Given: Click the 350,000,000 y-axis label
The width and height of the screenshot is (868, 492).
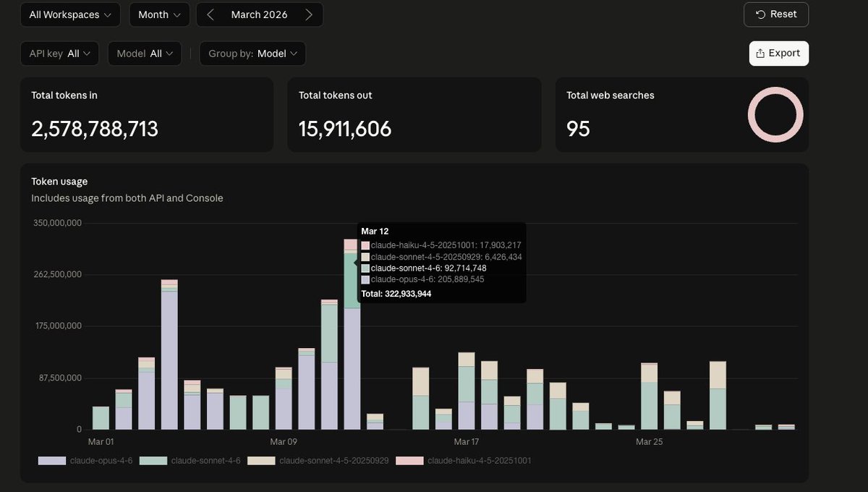Looking at the screenshot, I should 57,222.
